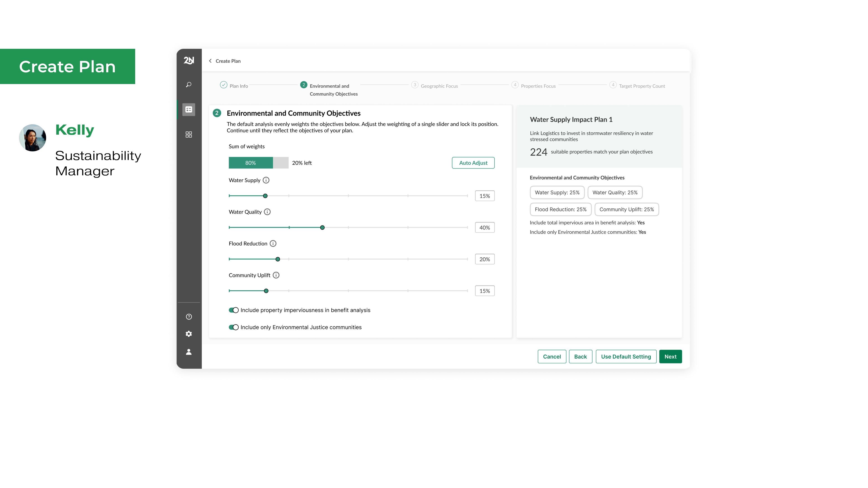This screenshot has height=488, width=868.
Task: Open the dashboard grid icon
Action: (189, 134)
